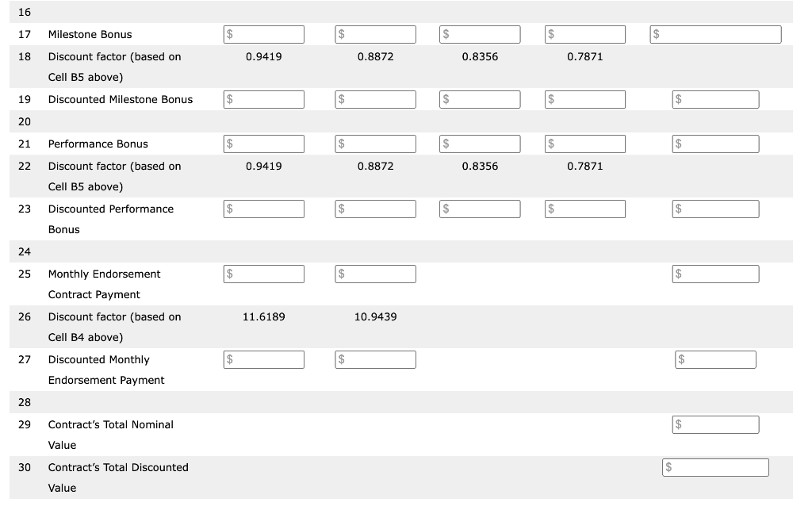Screen dimensions: 812x510
Task: Click 'Monthly Endorsement Contract Payment' label
Action: (104, 284)
